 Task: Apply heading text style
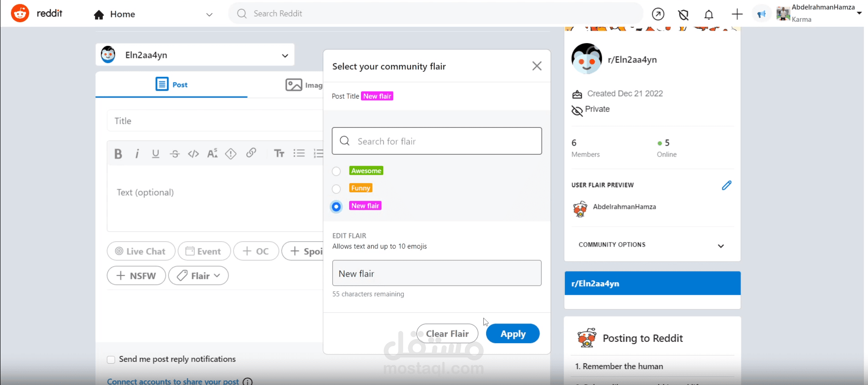(x=279, y=153)
